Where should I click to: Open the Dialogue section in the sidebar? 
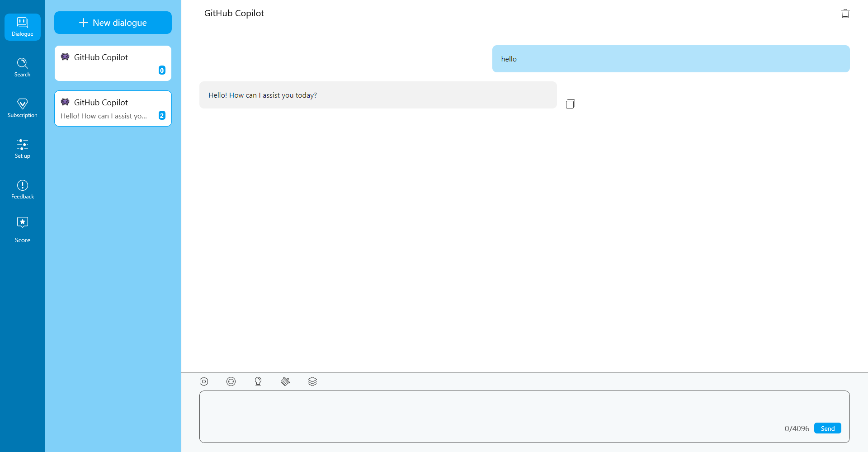coord(23,27)
